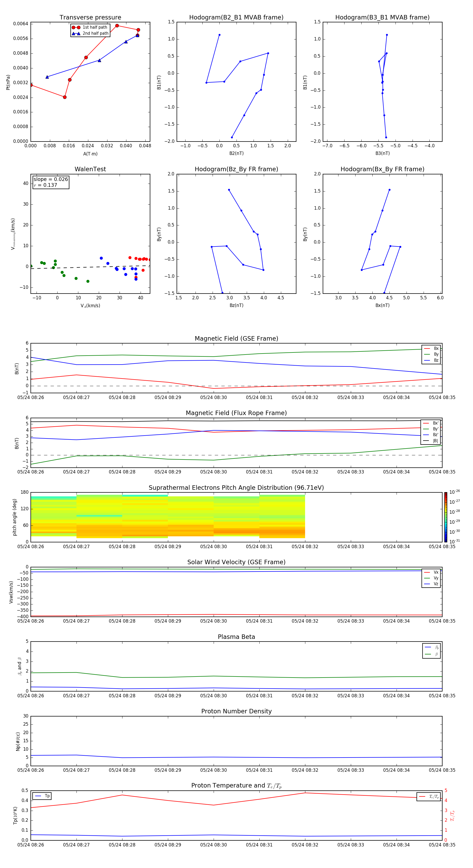Select the Bz' legend entry in Flux Rope panel
This screenshot has height=868, width=473.
431,435
